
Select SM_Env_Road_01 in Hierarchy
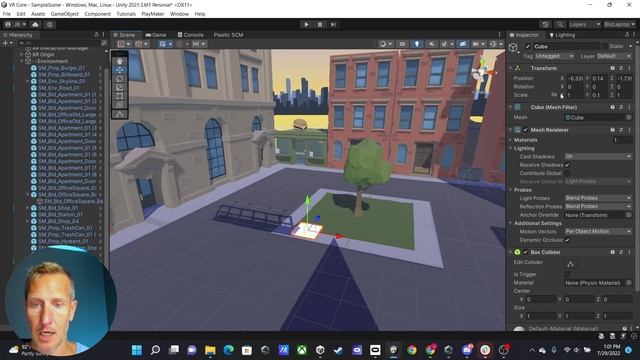coord(58,88)
